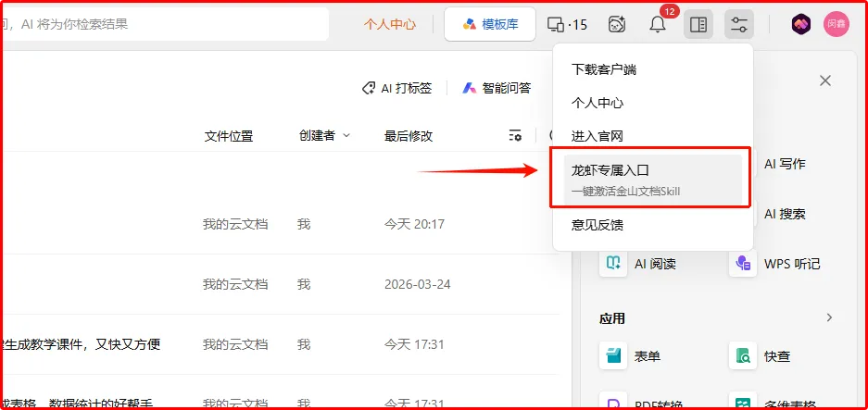Click the 今天 20:17 modified time

pyautogui.click(x=414, y=224)
